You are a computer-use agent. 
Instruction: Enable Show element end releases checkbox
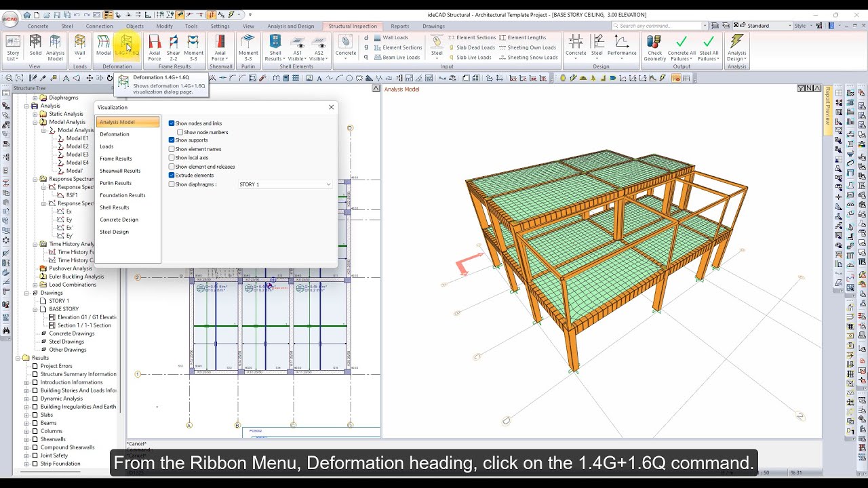click(x=172, y=167)
